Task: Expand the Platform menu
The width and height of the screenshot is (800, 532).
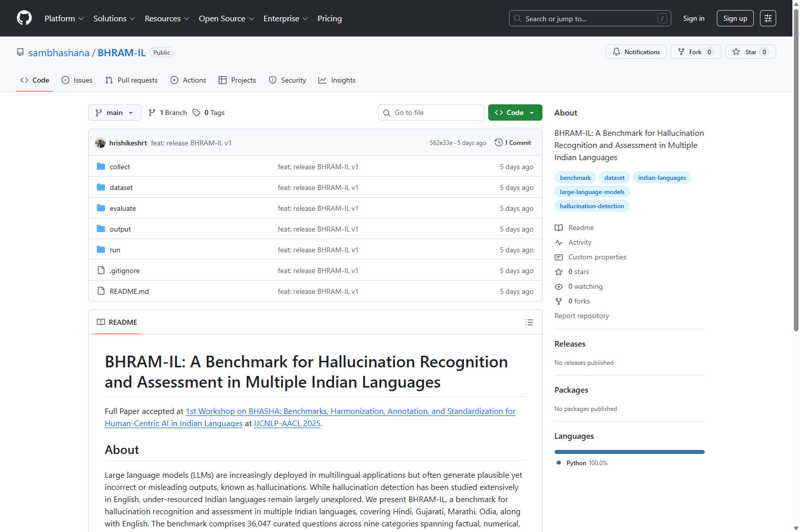Action: click(64, 18)
